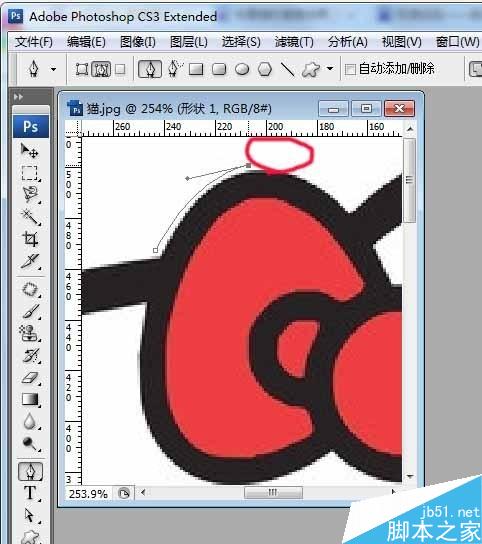The height and width of the screenshot is (544, 482).
Task: Click the horizontal scrollbar thumb
Action: (x=273, y=492)
